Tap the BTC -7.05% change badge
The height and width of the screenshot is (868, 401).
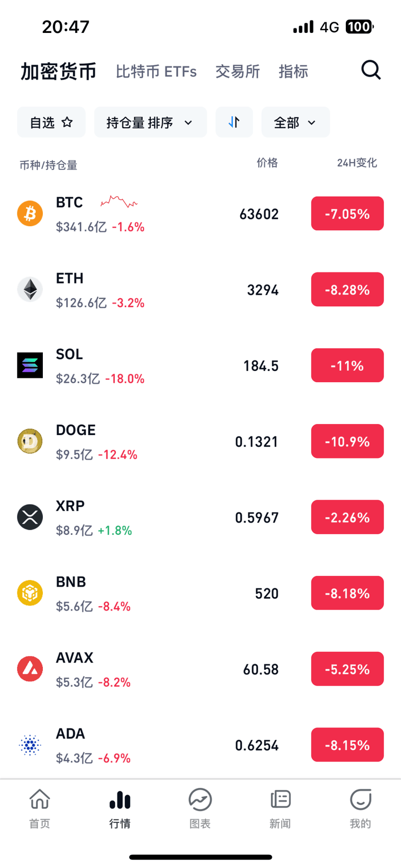click(347, 213)
